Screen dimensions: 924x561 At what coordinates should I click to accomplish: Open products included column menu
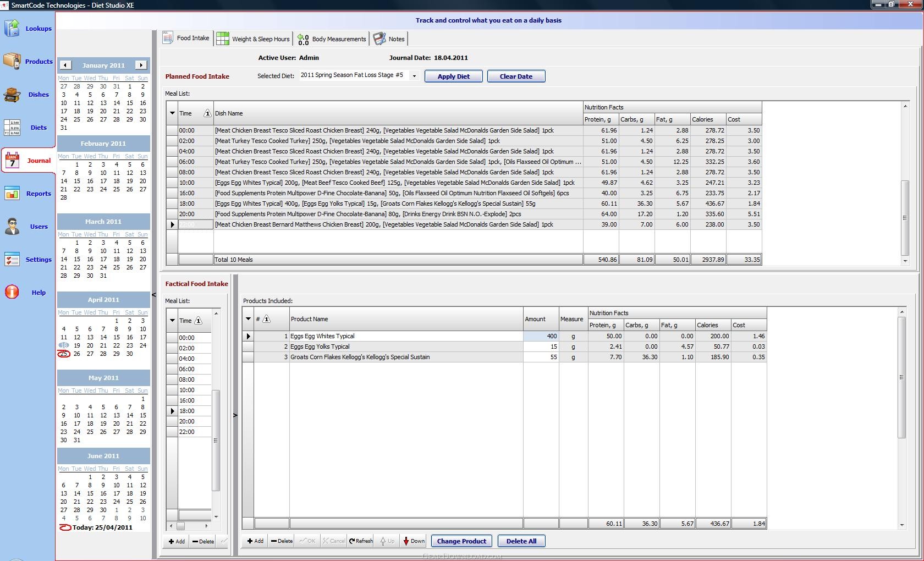click(x=248, y=319)
